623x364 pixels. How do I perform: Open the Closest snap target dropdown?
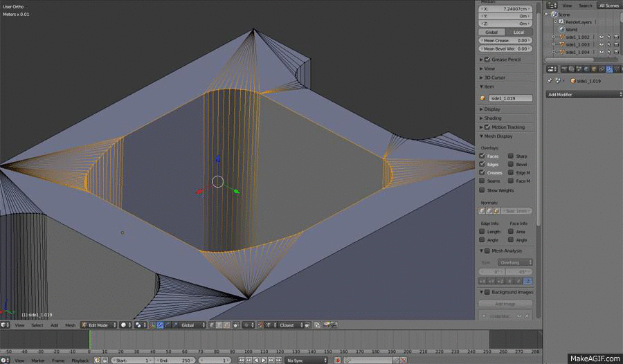(291, 325)
